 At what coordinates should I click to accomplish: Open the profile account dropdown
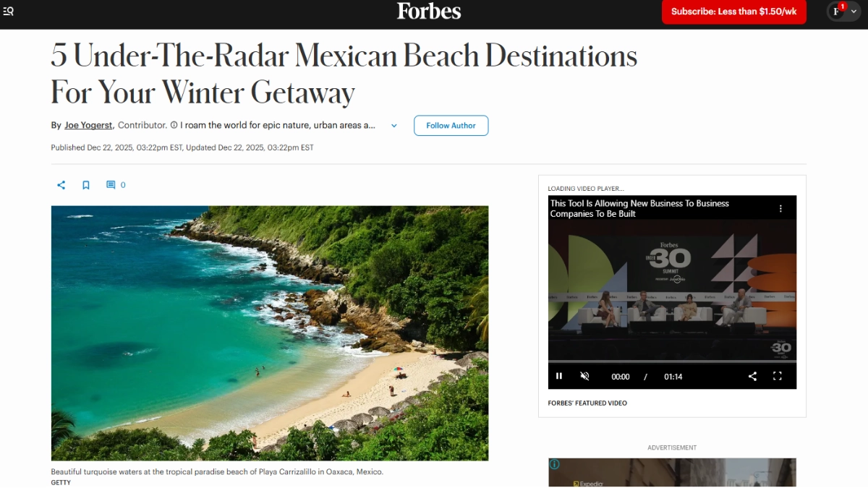pos(846,11)
